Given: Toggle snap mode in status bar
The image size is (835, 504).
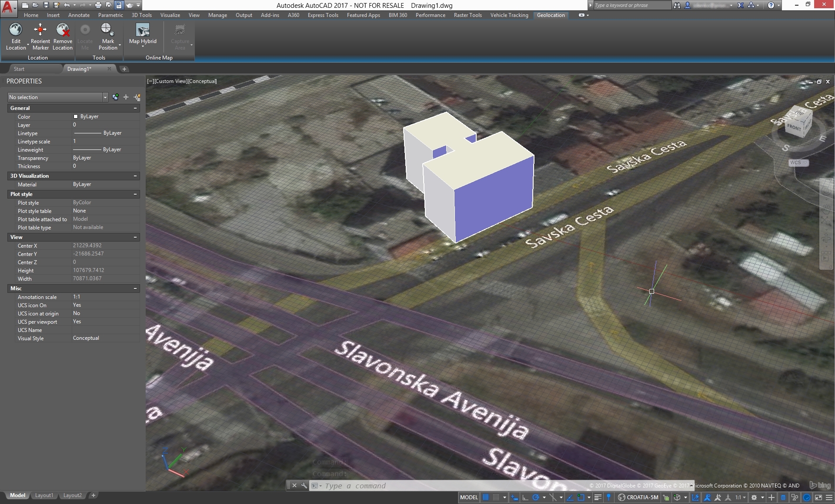Looking at the screenshot, I should (x=496, y=497).
